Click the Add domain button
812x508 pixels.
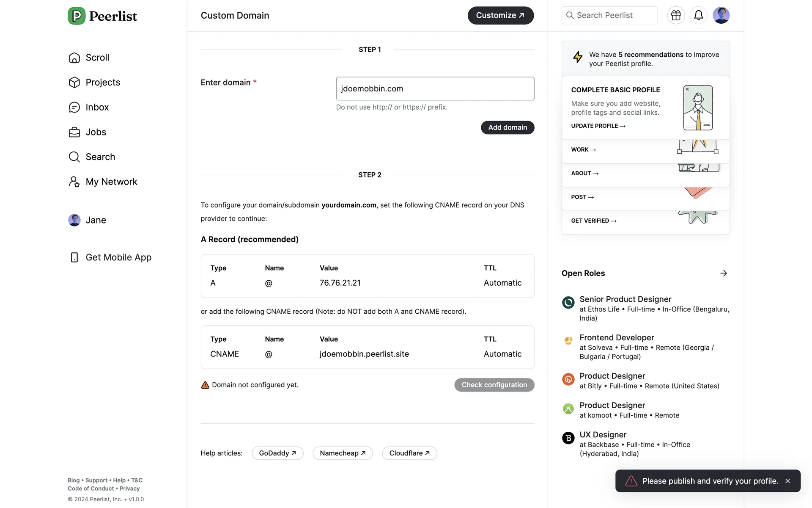coord(507,127)
